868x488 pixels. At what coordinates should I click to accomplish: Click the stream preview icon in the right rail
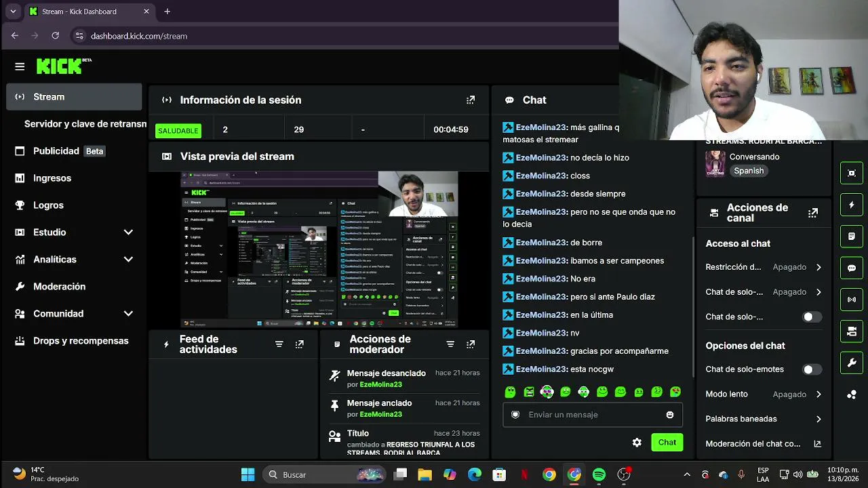pos(852,173)
